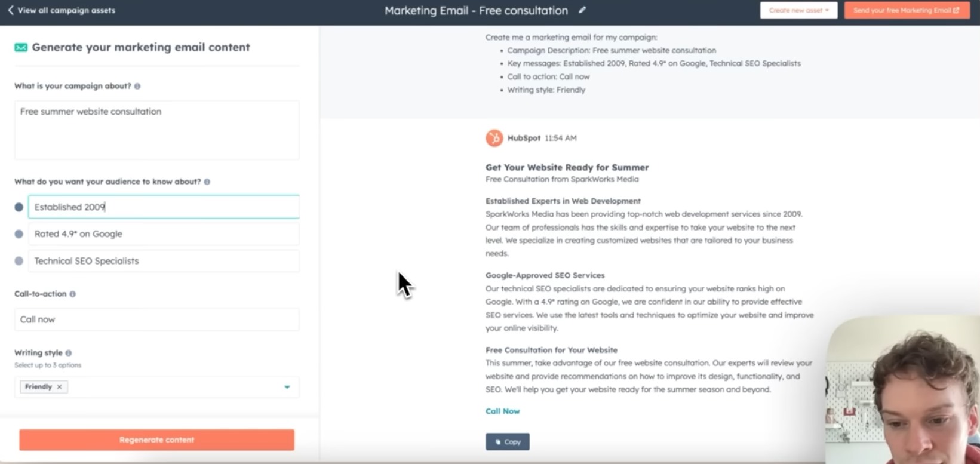Screen dimensions: 980x464
Task: Click the HubSpot sender name
Action: pyautogui.click(x=524, y=138)
